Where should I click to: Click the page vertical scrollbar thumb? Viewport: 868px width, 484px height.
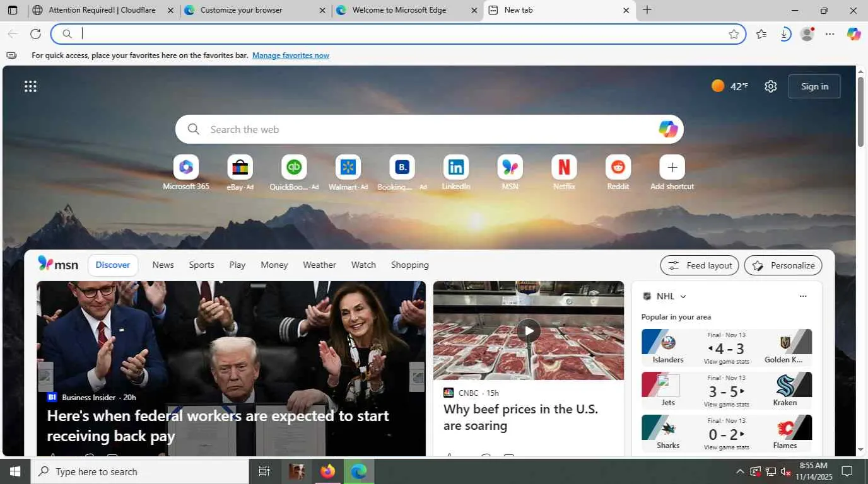click(860, 112)
